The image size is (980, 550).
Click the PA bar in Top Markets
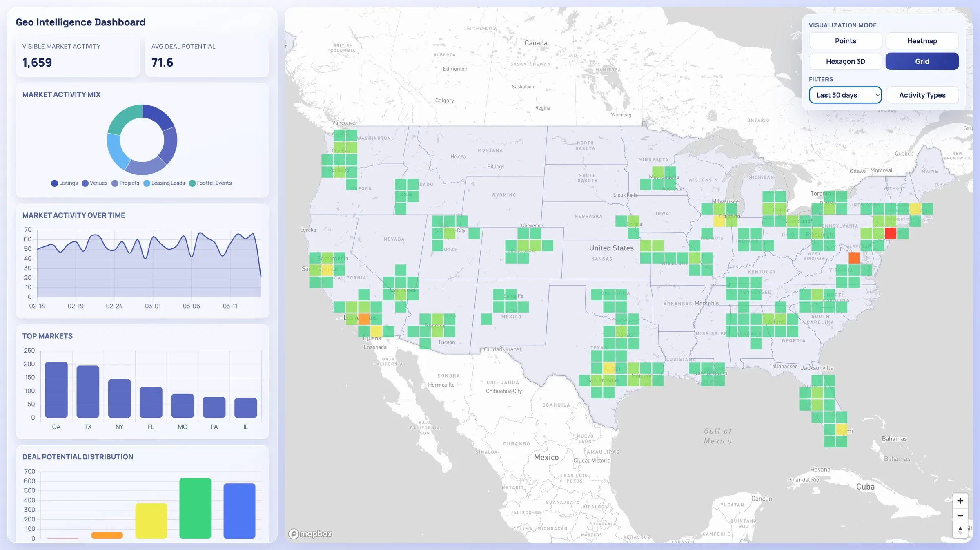pyautogui.click(x=214, y=407)
